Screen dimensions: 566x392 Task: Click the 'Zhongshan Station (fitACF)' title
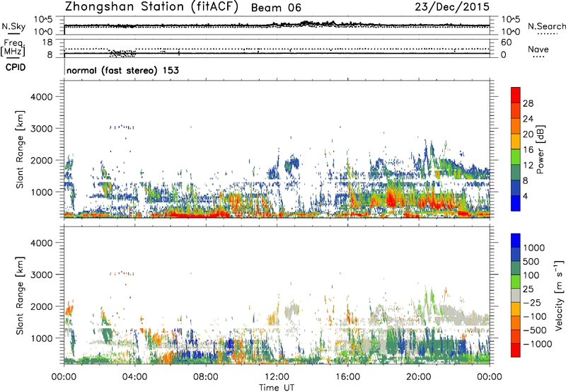click(x=151, y=7)
